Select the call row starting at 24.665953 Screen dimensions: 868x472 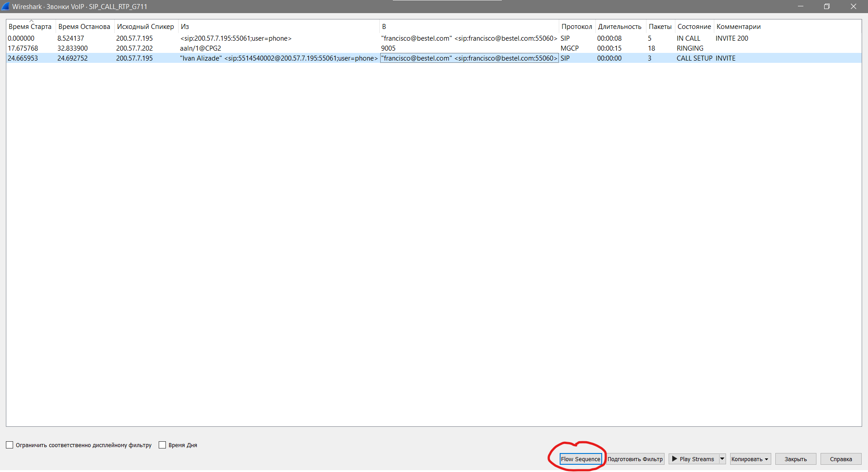(x=434, y=58)
